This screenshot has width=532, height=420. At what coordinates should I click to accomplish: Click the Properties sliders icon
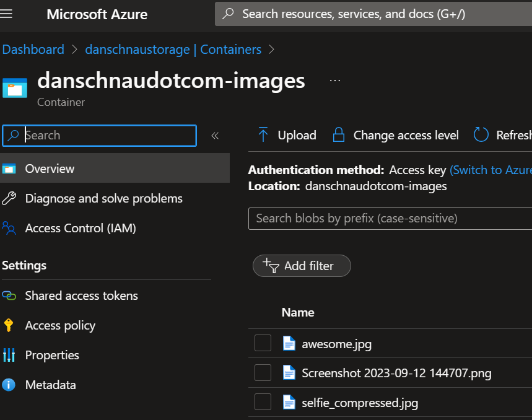pos(9,355)
